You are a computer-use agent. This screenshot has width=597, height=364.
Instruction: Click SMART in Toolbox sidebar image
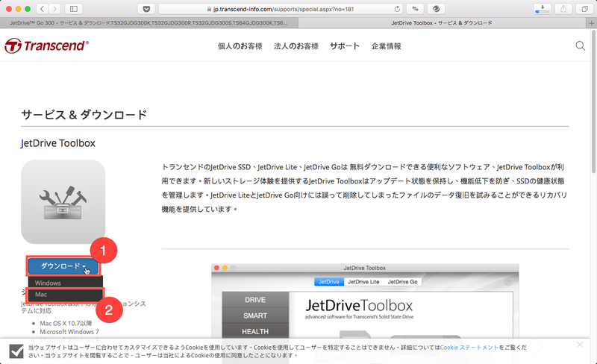tap(255, 316)
